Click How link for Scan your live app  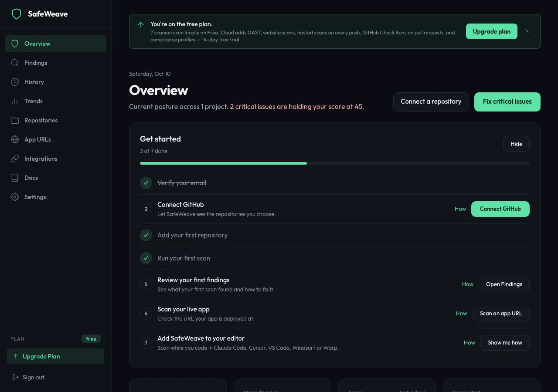tap(461, 314)
